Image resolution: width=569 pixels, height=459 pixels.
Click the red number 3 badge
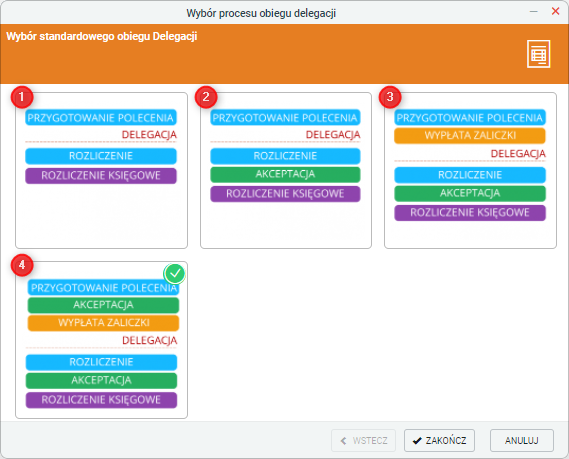pyautogui.click(x=390, y=97)
